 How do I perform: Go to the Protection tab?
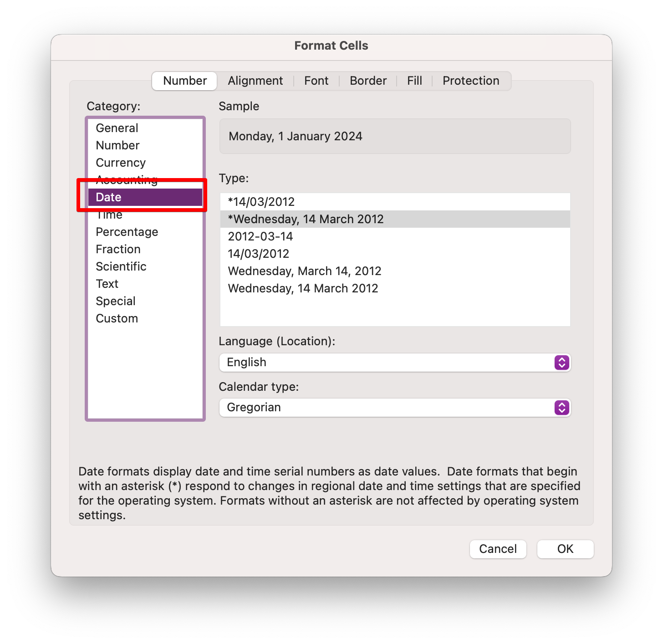point(470,81)
